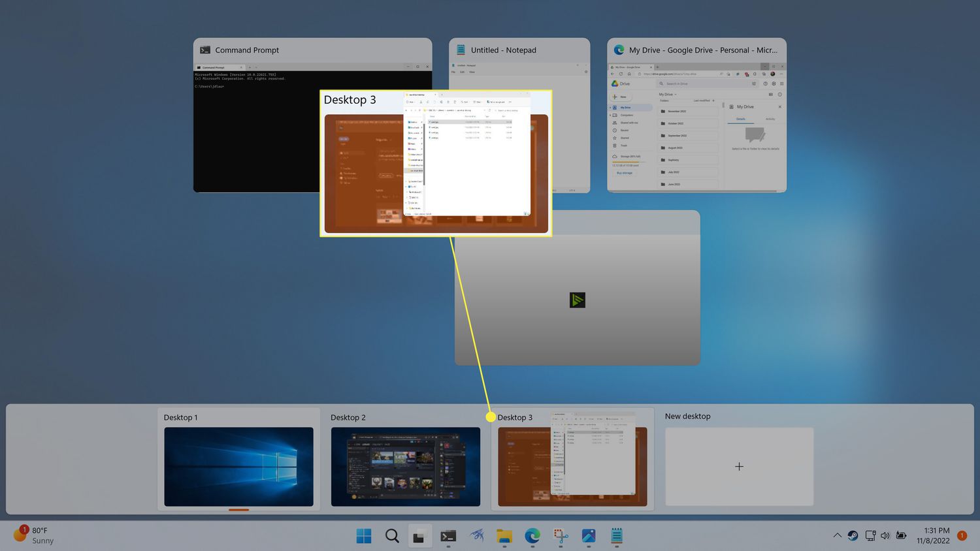Click the Search magnifier on the taskbar
This screenshot has height=551, width=980.
coord(392,536)
